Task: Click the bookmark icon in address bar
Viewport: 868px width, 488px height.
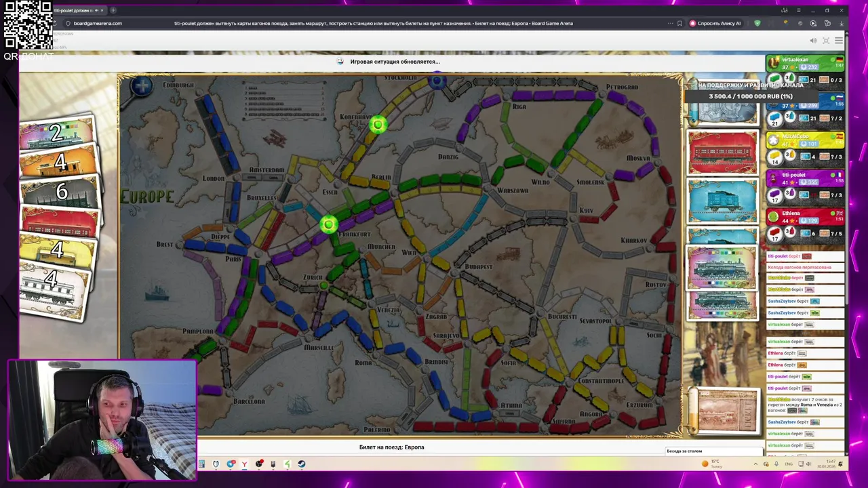Action: 679,23
